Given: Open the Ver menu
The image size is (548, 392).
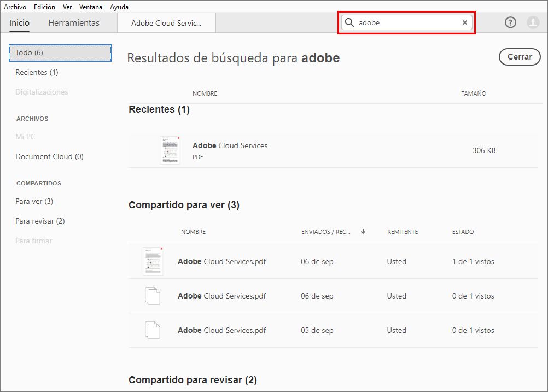Looking at the screenshot, I should (67, 7).
